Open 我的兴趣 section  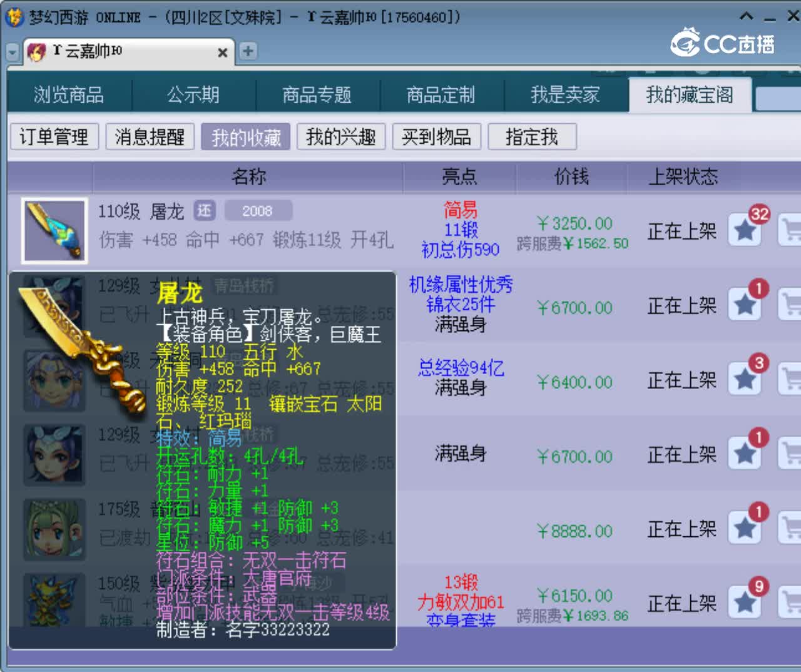[x=341, y=137]
